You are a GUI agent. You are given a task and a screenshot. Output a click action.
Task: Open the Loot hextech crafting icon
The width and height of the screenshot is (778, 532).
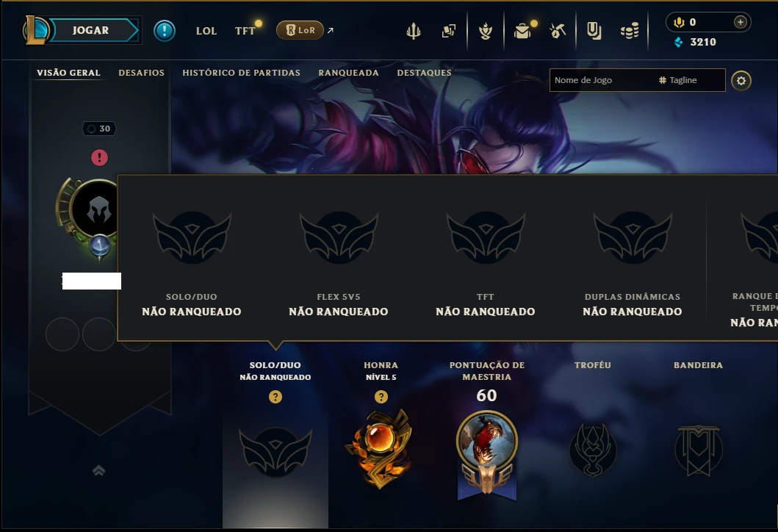(x=486, y=32)
